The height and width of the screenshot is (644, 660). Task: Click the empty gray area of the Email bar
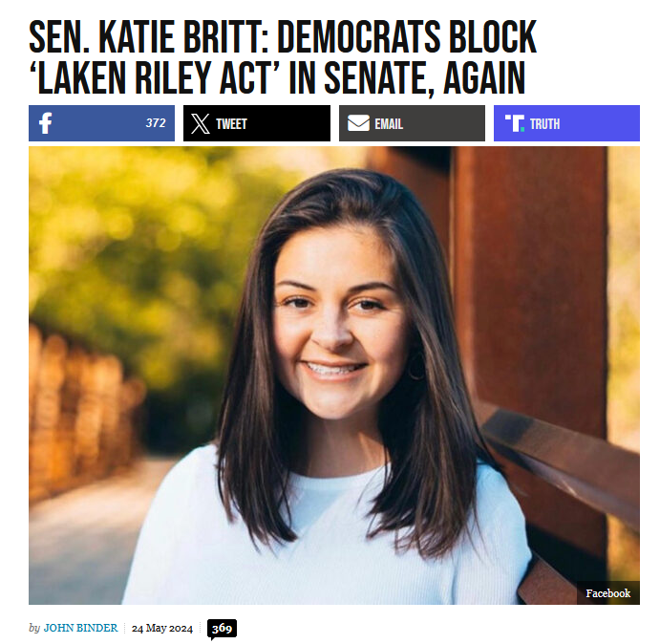(x=444, y=123)
